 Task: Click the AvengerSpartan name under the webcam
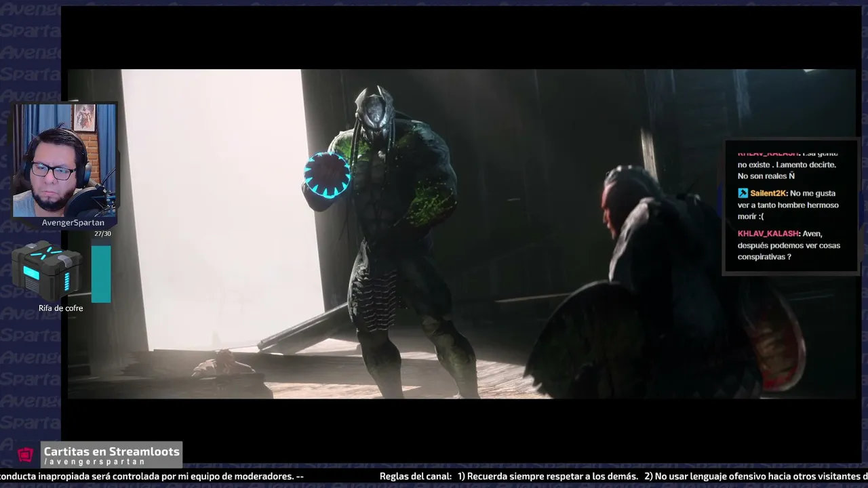coord(73,223)
